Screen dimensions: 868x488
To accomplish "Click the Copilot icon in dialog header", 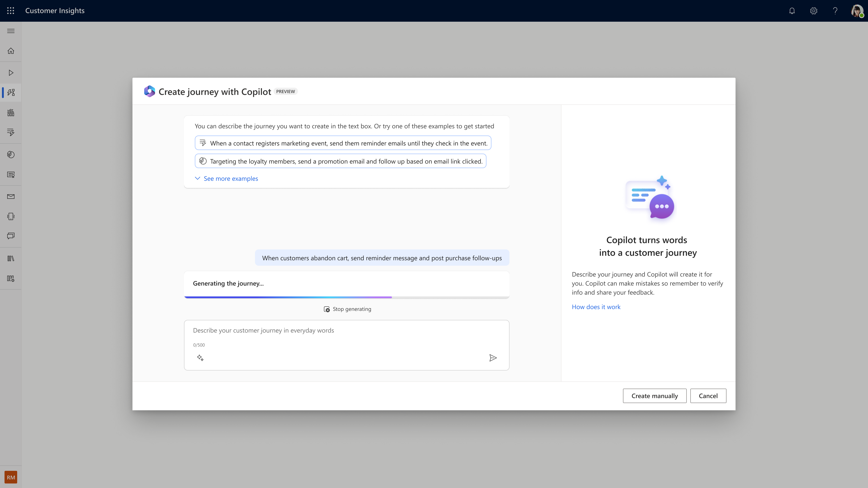I will (x=150, y=91).
